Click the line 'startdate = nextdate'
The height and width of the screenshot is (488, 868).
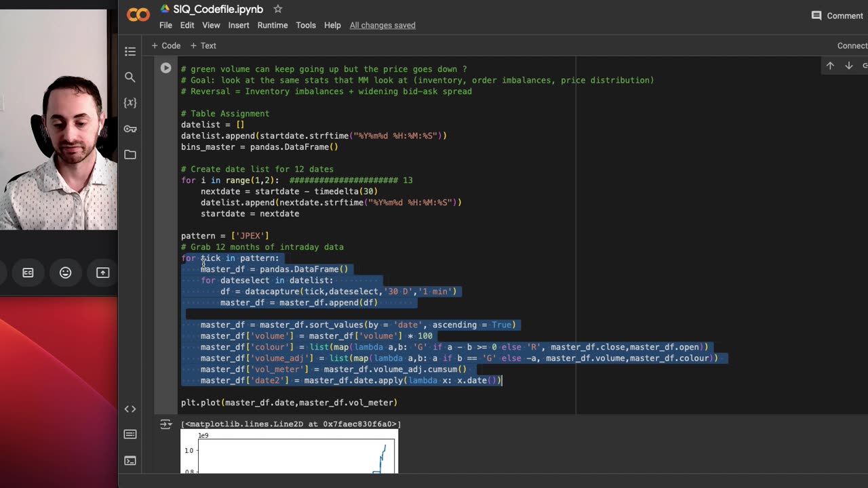pos(250,213)
